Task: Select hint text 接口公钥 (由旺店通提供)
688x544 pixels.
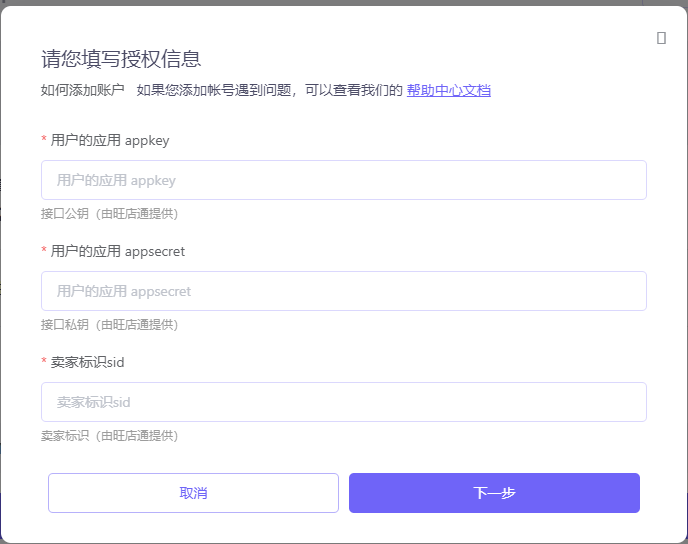Action: 109,214
